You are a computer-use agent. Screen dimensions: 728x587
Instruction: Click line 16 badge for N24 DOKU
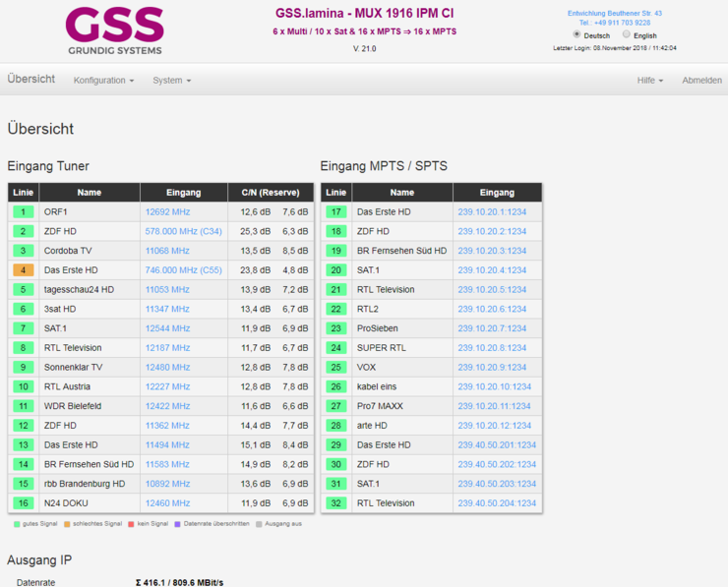[23, 503]
